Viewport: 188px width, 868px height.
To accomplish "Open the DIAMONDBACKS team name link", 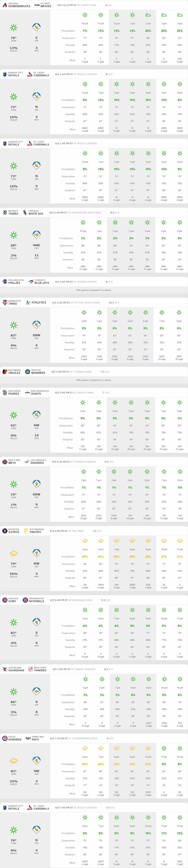I will [19, 6].
